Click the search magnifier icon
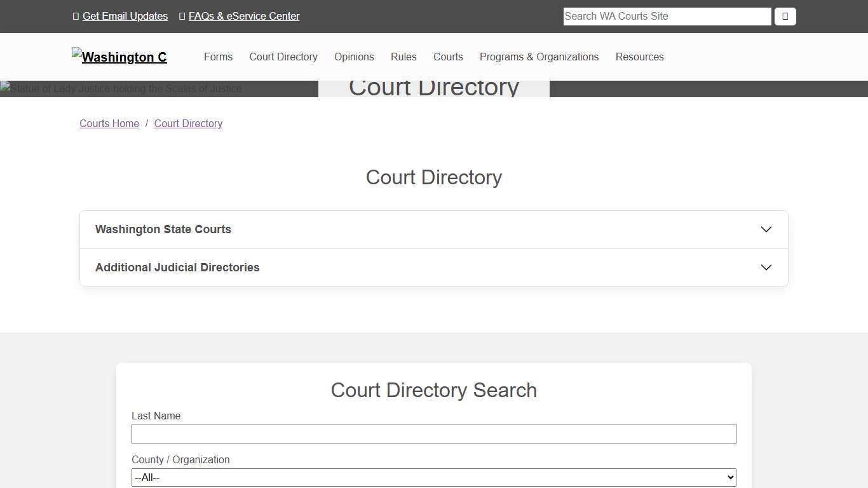Image resolution: width=868 pixels, height=488 pixels. [x=785, y=17]
